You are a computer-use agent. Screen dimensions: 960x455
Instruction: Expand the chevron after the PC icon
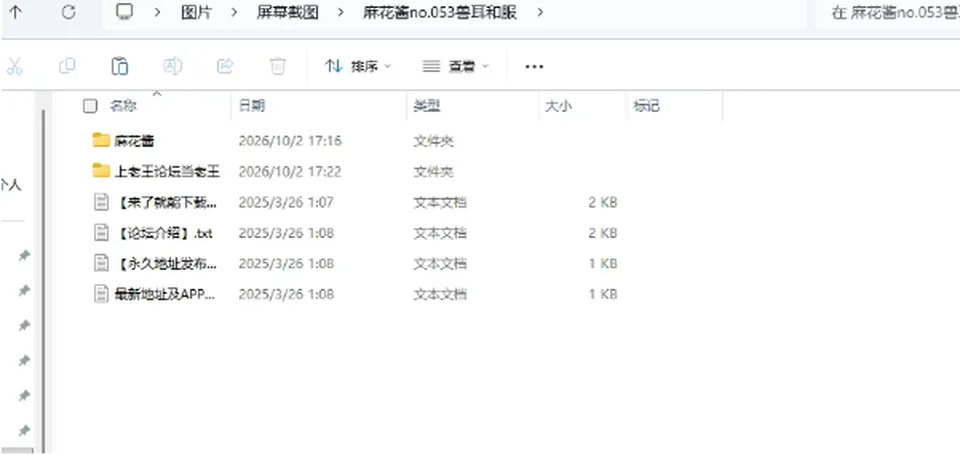(x=157, y=12)
